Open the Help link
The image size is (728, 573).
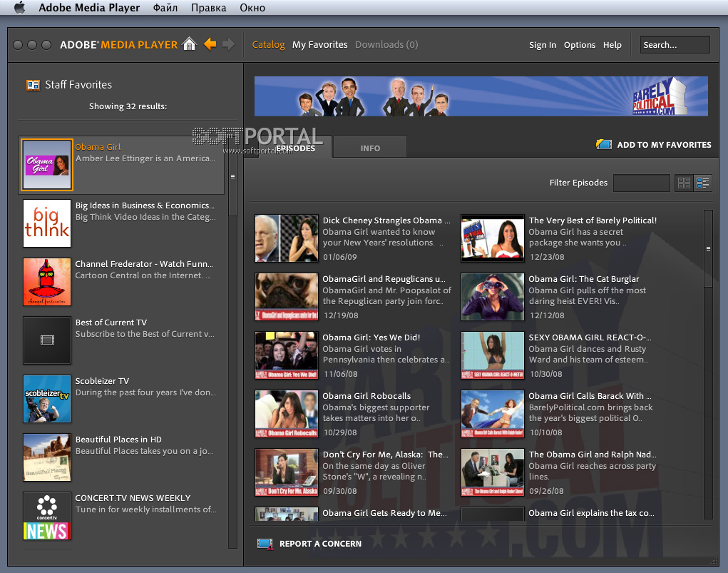612,45
